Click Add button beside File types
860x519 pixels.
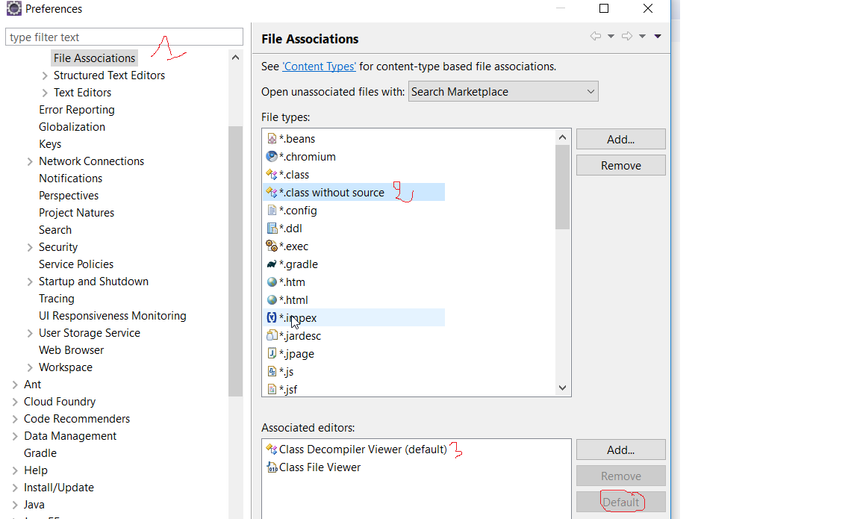620,140
